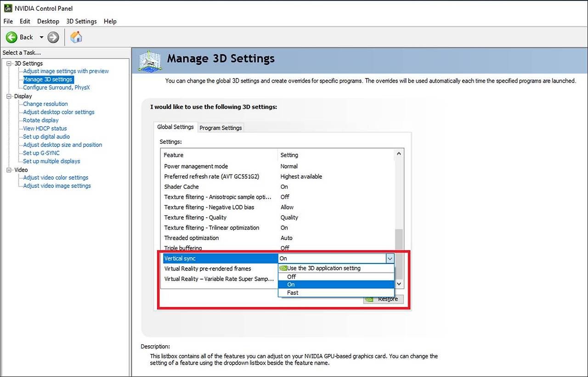Select Manage 3D settings in task tree
The height and width of the screenshot is (377, 588).
tap(48, 79)
